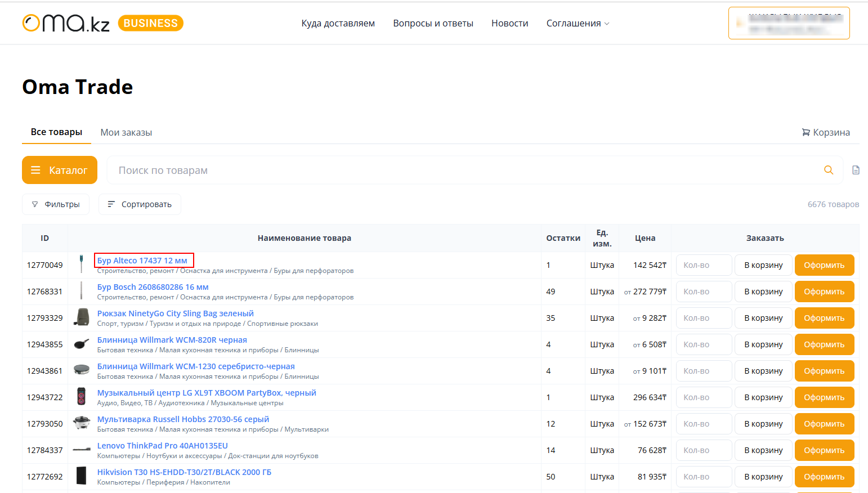The width and height of the screenshot is (868, 493).
Task: Click the Цена column header
Action: [645, 238]
